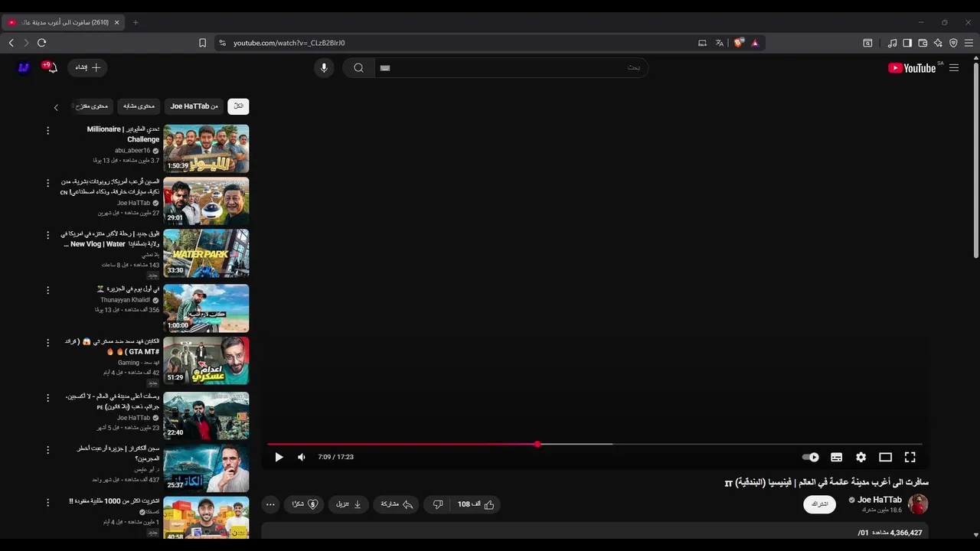This screenshot has width=980, height=551.
Task: Click the download (تنزيل) button
Action: click(x=348, y=504)
